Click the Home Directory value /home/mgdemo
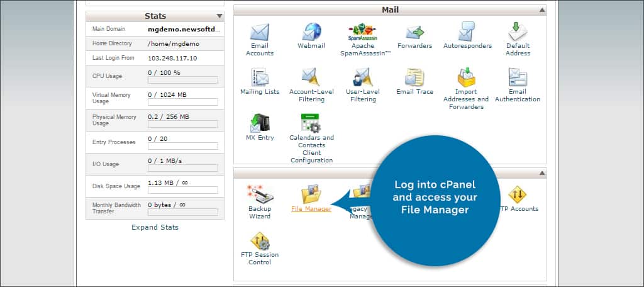The image size is (644, 287). tap(174, 43)
